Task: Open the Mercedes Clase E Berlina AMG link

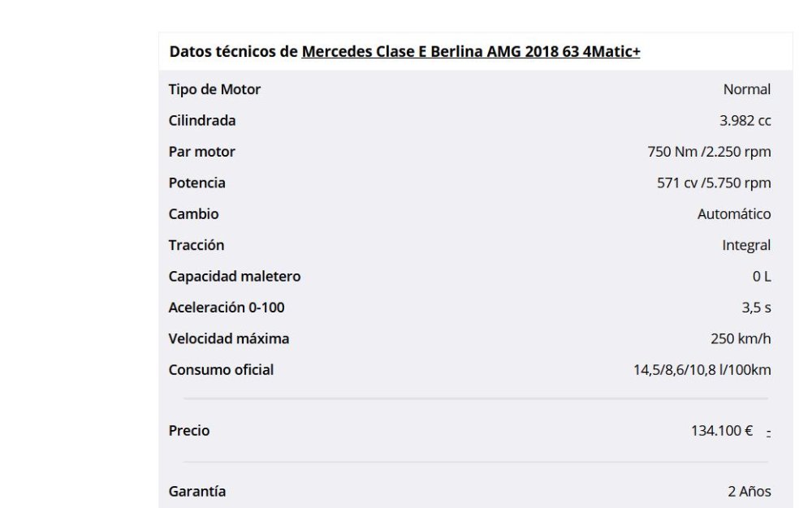Action: [x=471, y=52]
